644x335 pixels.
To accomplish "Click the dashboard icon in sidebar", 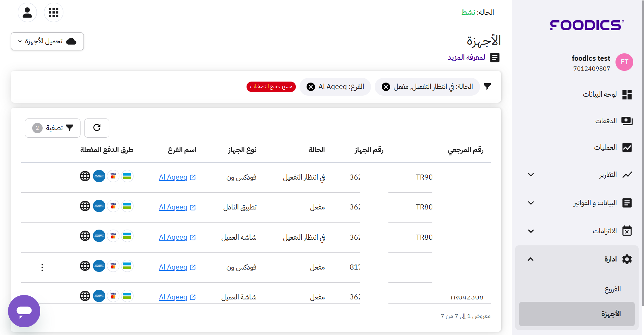I will [627, 95].
